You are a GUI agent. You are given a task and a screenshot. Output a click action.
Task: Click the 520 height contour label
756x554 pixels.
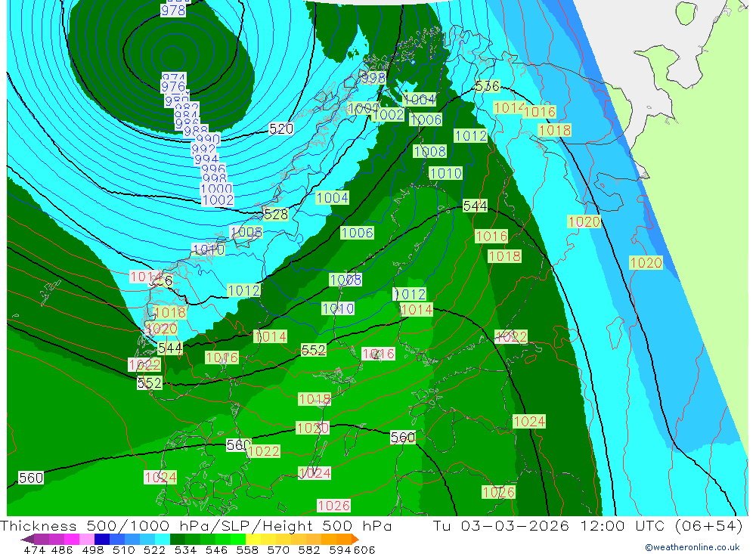point(281,128)
